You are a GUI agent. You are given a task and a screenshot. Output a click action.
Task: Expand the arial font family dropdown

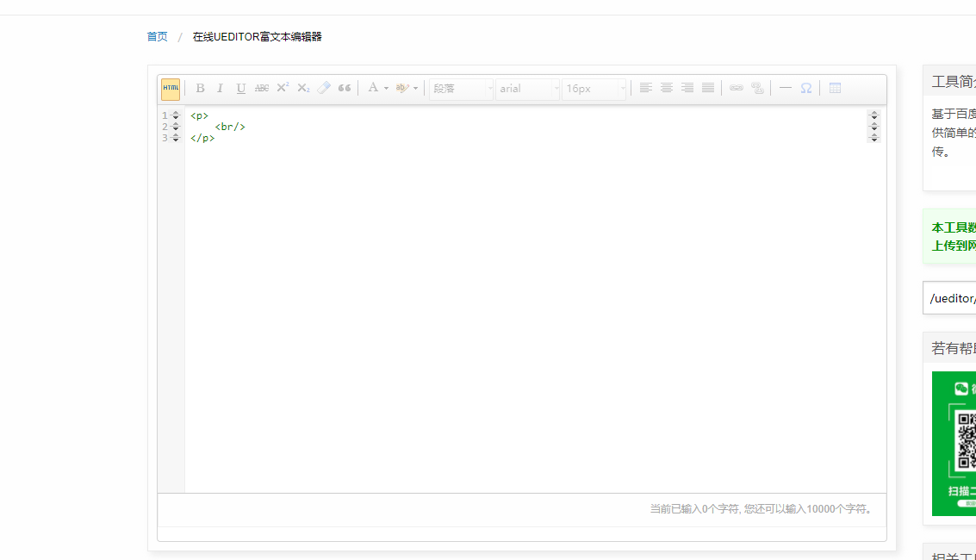527,89
